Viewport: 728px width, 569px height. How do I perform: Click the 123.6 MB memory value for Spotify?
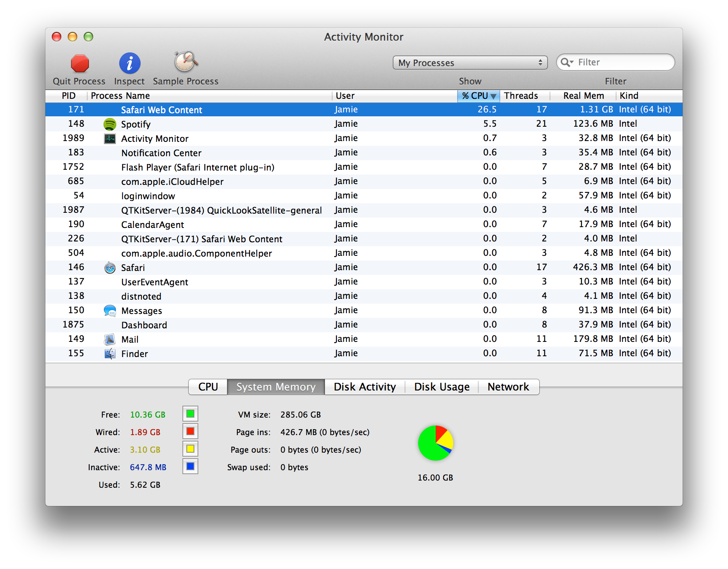pos(593,124)
